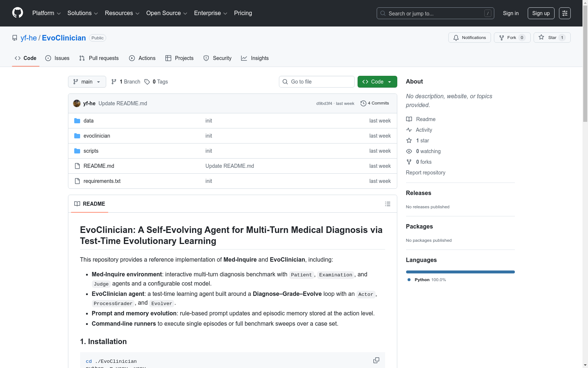Screen dimensions: 588x368
Task: Click the requirements.txt file icon
Action: (77, 181)
